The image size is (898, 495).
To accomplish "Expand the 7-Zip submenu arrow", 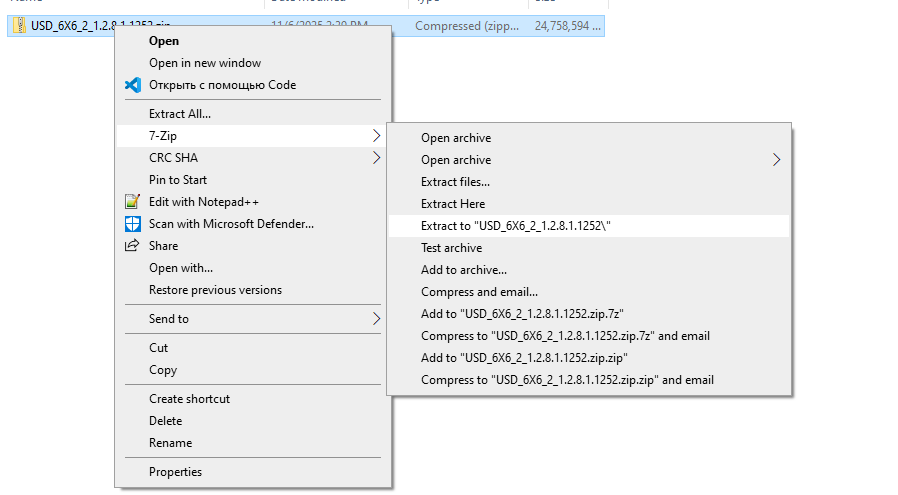I will coord(376,136).
